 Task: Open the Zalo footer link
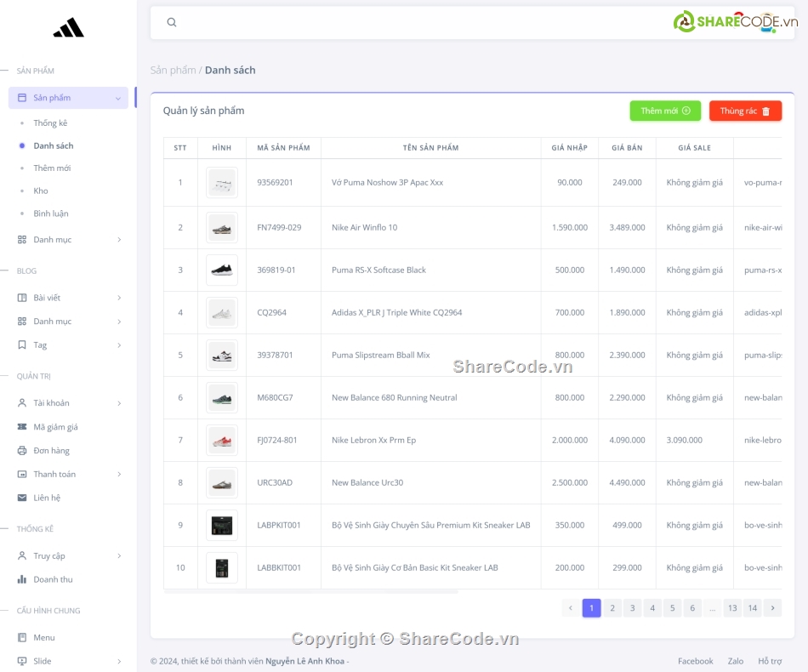736,661
